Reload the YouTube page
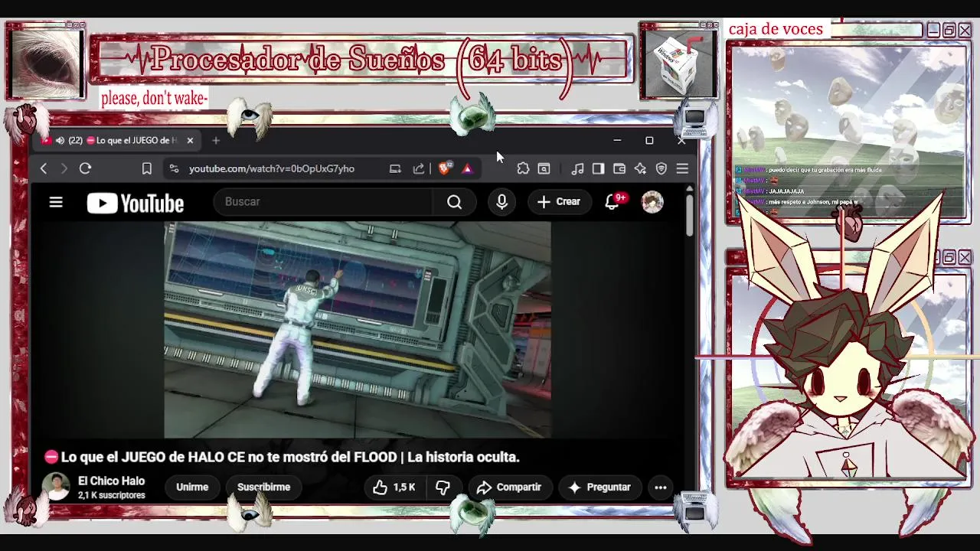The height and width of the screenshot is (551, 980). tap(85, 168)
